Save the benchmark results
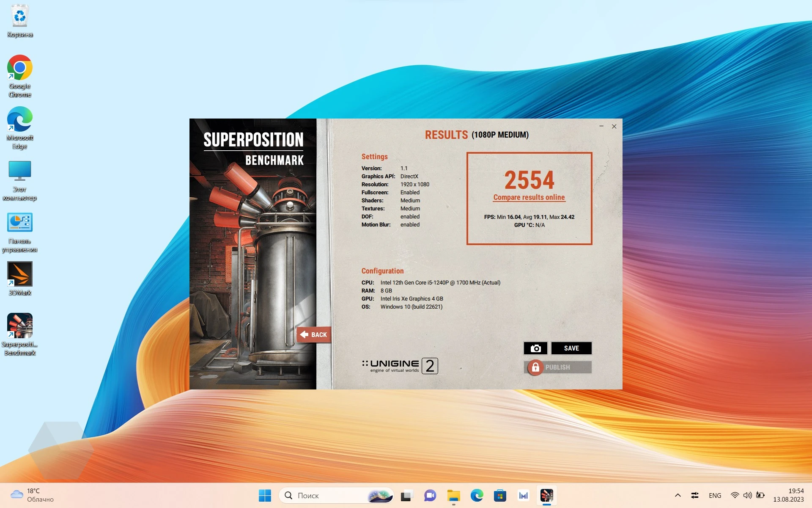Viewport: 812px width, 508px height. pyautogui.click(x=571, y=348)
